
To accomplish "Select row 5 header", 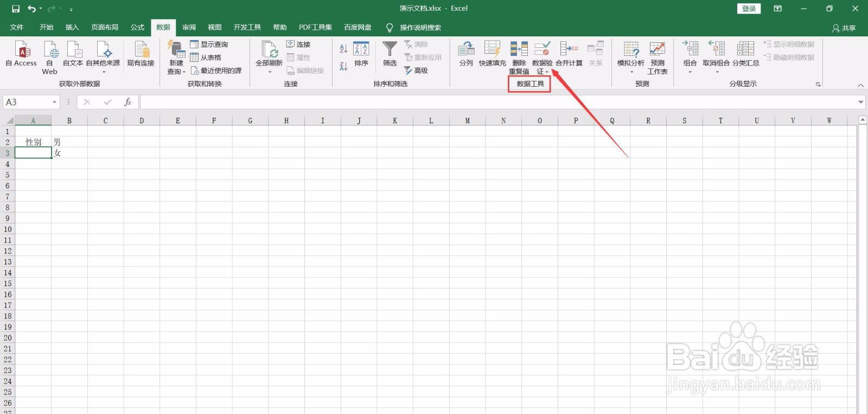I will coord(8,175).
